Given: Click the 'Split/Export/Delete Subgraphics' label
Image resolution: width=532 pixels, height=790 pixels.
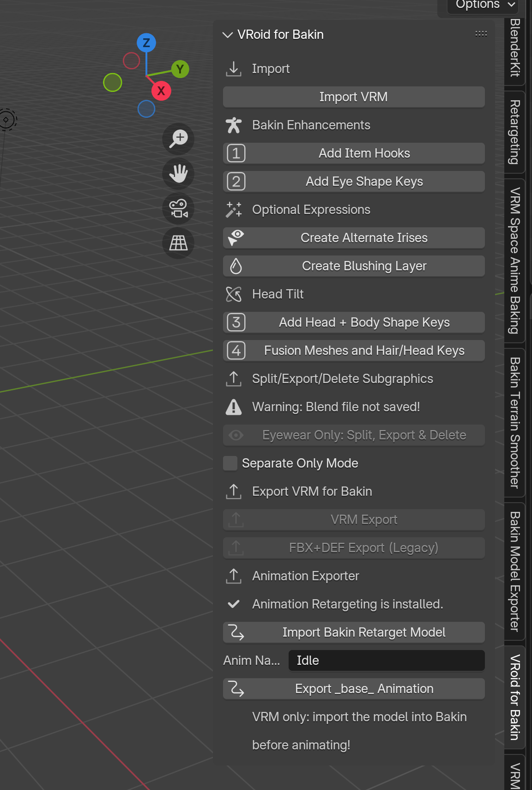Looking at the screenshot, I should click(343, 379).
